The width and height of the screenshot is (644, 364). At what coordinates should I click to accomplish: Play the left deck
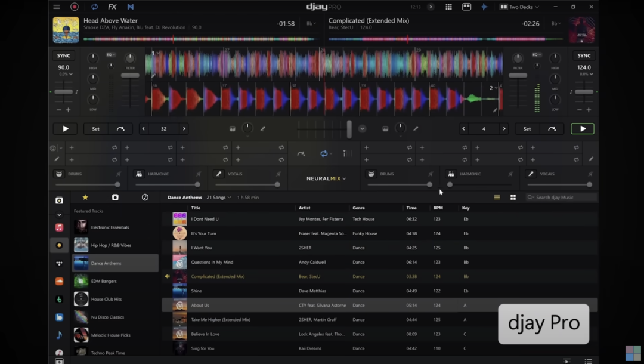pos(66,128)
